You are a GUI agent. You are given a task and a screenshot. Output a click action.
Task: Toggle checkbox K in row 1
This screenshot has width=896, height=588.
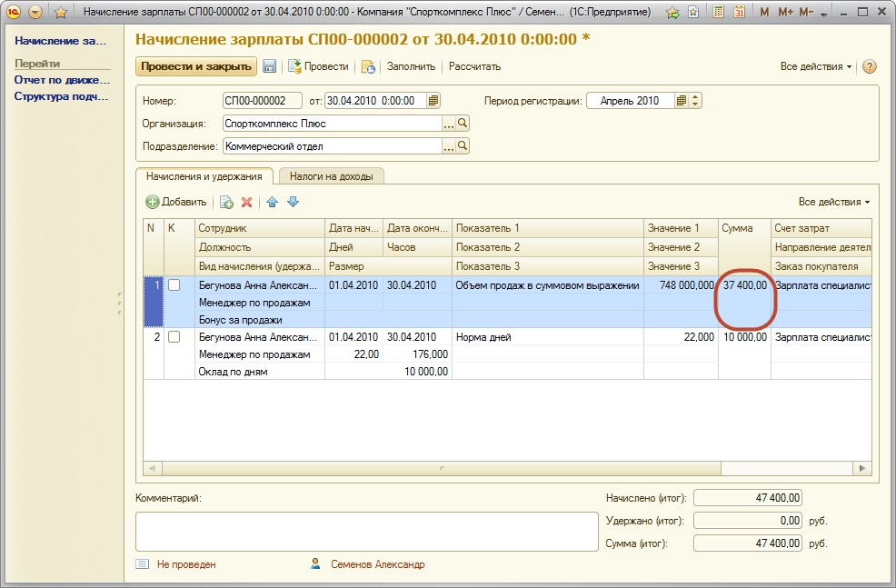pos(174,285)
